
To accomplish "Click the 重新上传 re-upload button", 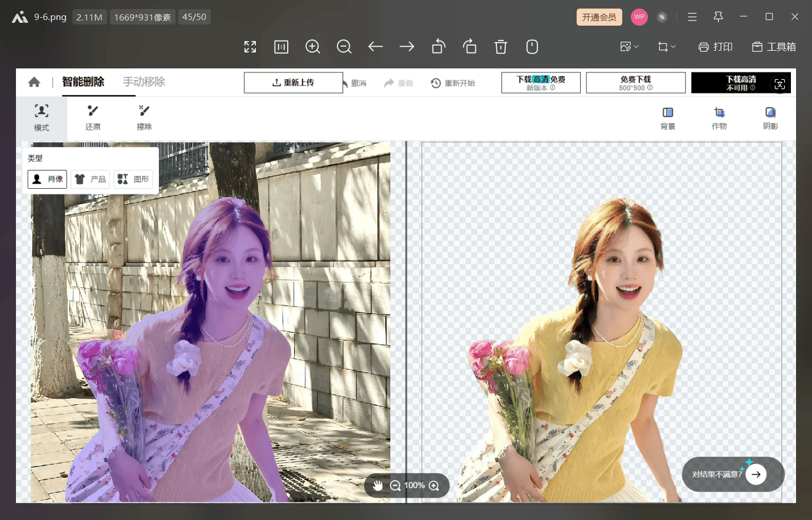I will (x=293, y=82).
